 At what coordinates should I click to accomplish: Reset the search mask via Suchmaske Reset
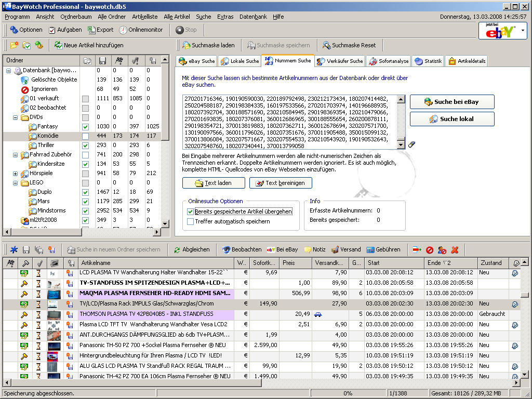(349, 45)
